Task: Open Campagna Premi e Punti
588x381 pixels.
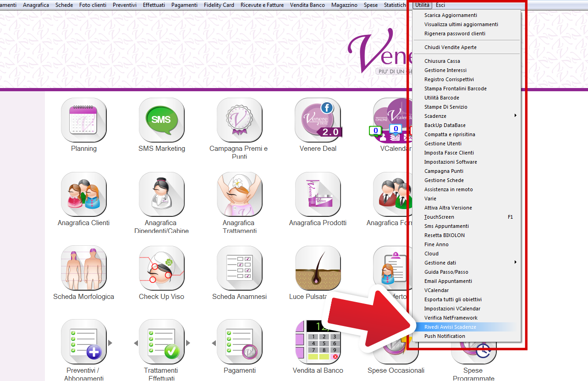Action: (x=240, y=120)
